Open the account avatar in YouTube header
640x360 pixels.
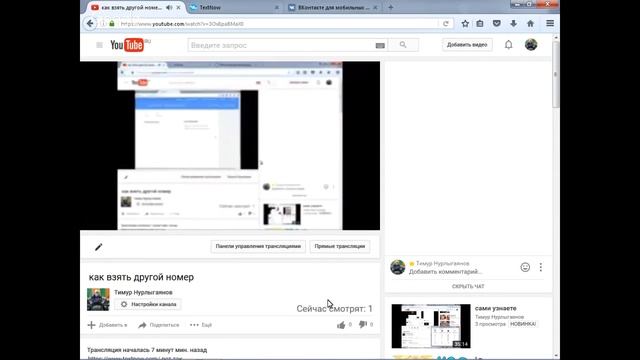click(x=531, y=44)
